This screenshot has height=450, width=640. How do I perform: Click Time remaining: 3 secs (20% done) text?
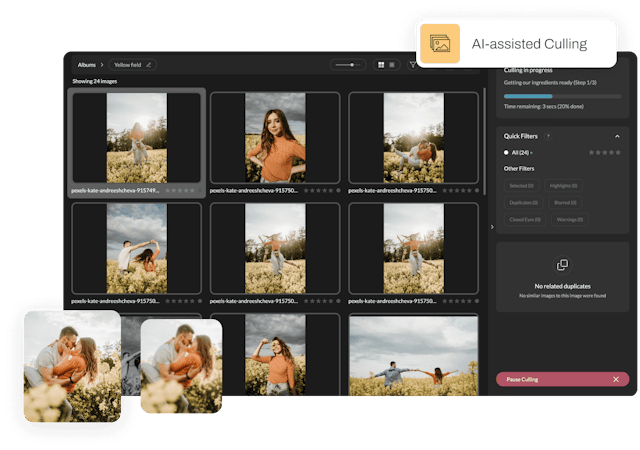[544, 107]
